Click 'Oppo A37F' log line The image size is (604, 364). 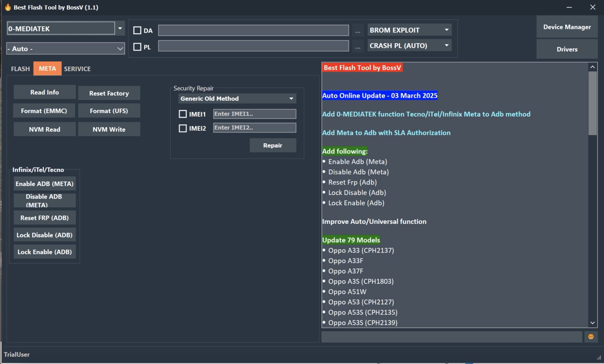[346, 271]
